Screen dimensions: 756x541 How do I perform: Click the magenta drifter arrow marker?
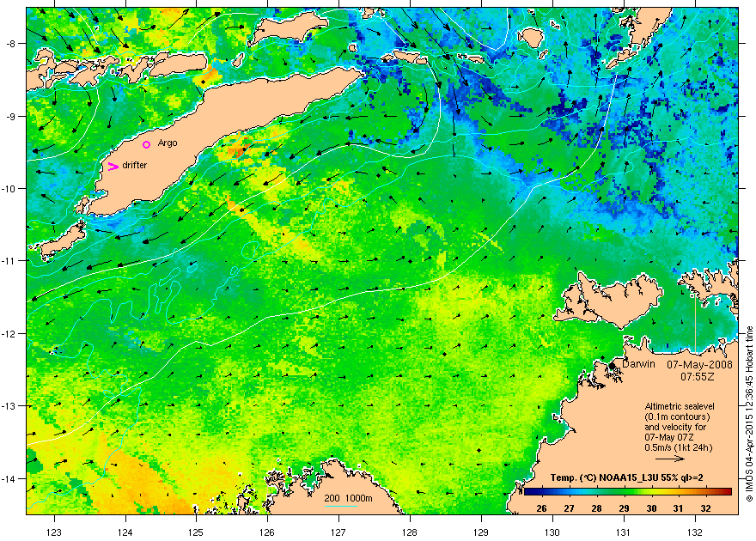tap(113, 167)
